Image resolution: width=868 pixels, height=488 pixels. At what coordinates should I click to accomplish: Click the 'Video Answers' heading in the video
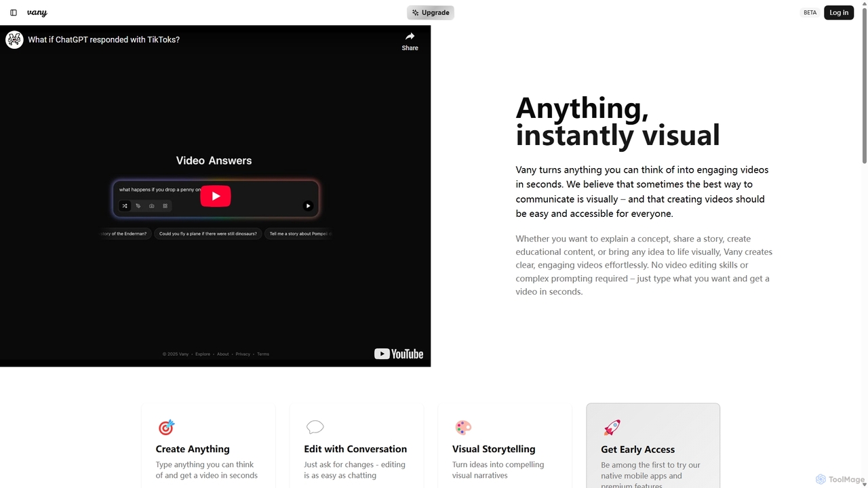[x=214, y=161]
